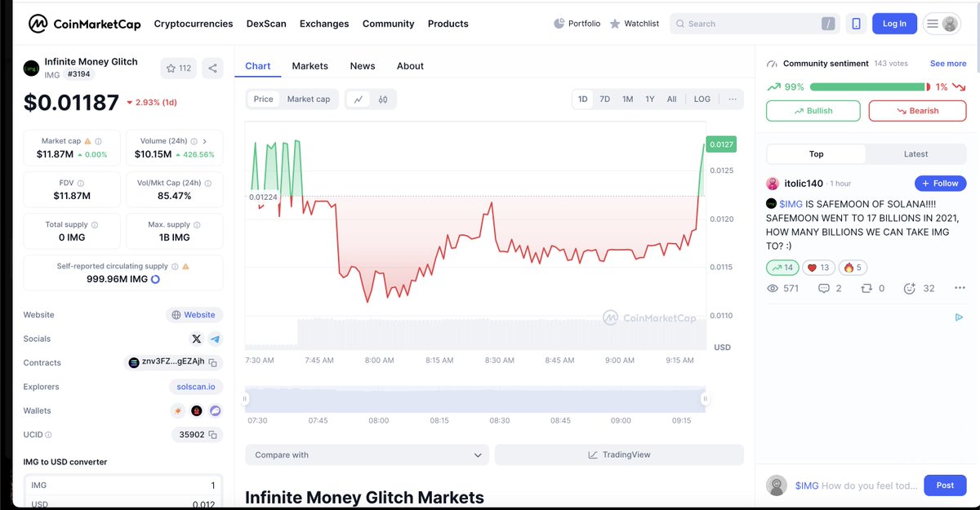Switch to the Top posts tab

(817, 153)
